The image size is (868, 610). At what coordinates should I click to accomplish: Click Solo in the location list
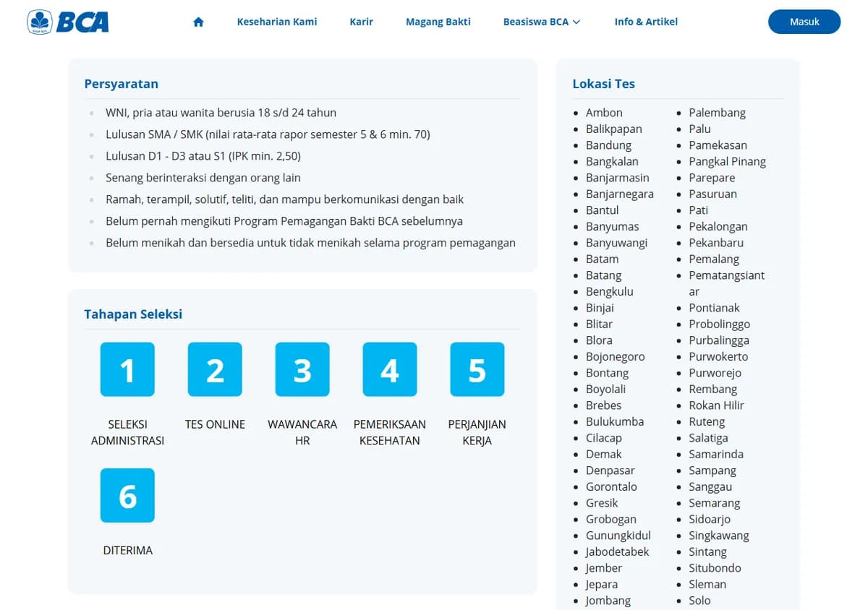pos(700,601)
